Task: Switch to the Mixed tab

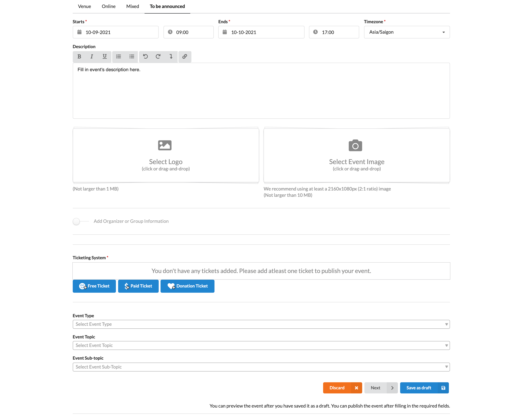Action: (x=132, y=6)
